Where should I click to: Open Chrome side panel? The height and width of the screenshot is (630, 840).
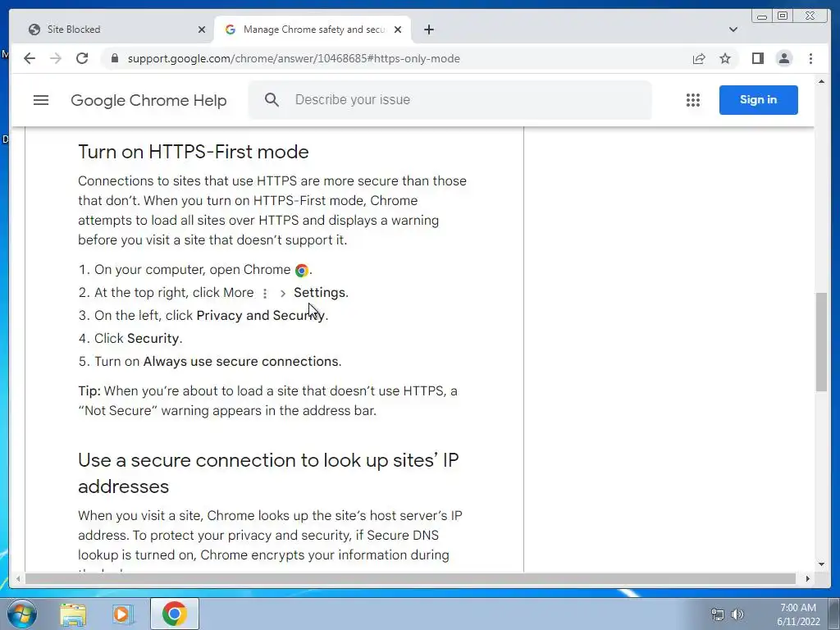pos(757,58)
